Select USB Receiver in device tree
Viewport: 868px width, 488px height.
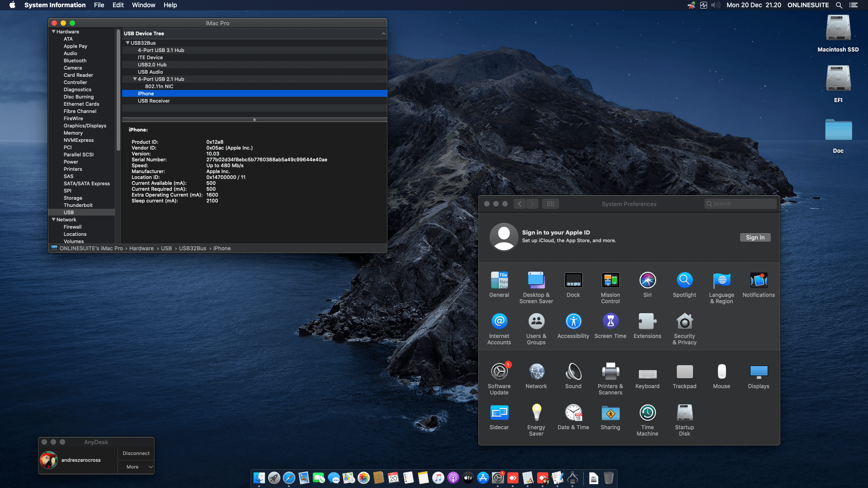click(255, 101)
